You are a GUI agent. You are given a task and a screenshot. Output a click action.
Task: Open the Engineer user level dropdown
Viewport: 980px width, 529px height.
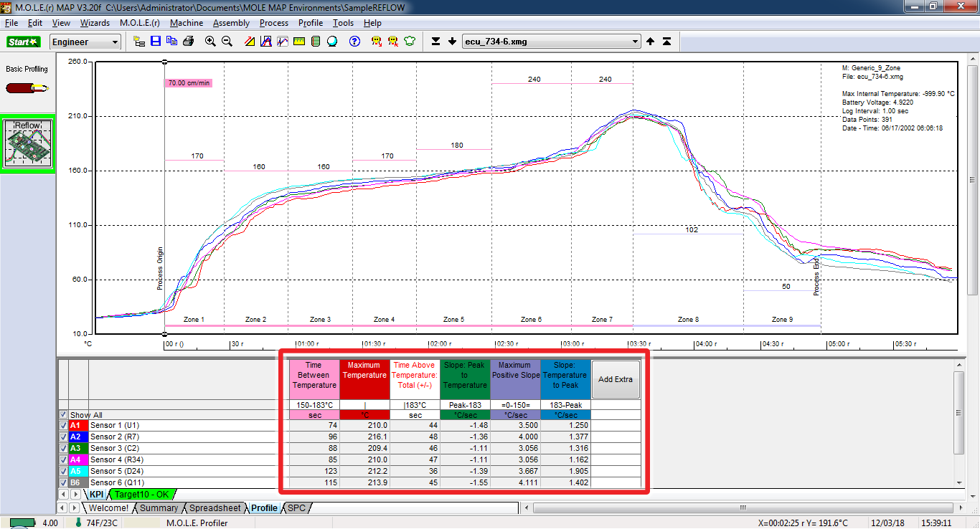click(x=85, y=42)
